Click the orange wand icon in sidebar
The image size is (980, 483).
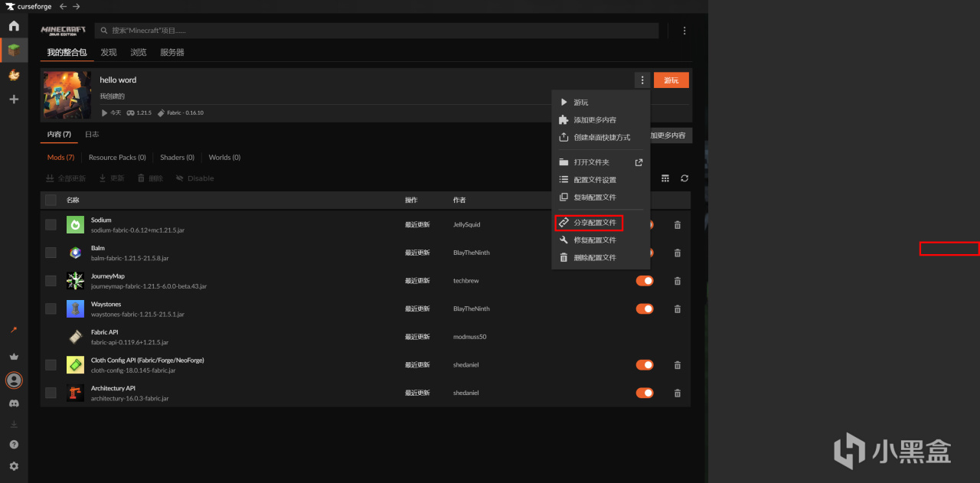pyautogui.click(x=14, y=330)
